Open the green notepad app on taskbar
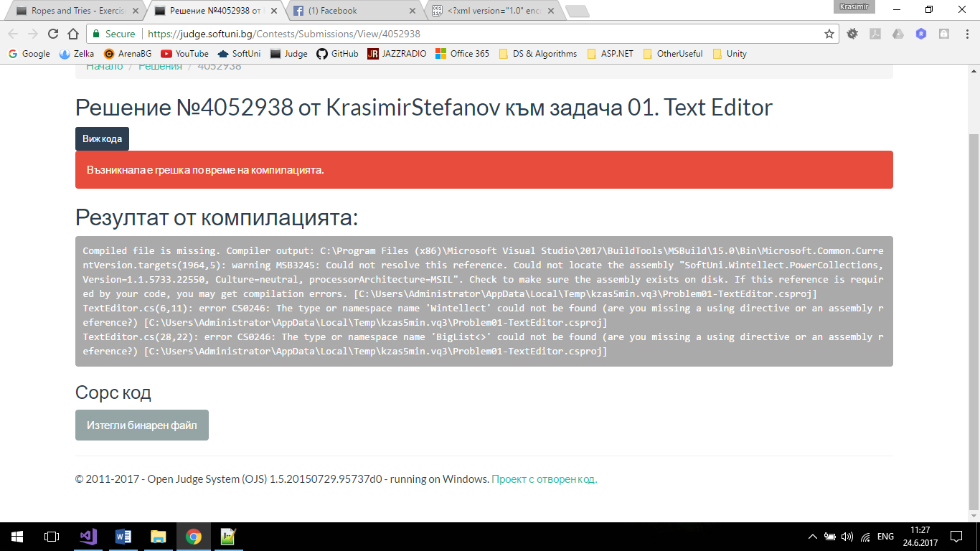This screenshot has height=551, width=980. point(229,536)
